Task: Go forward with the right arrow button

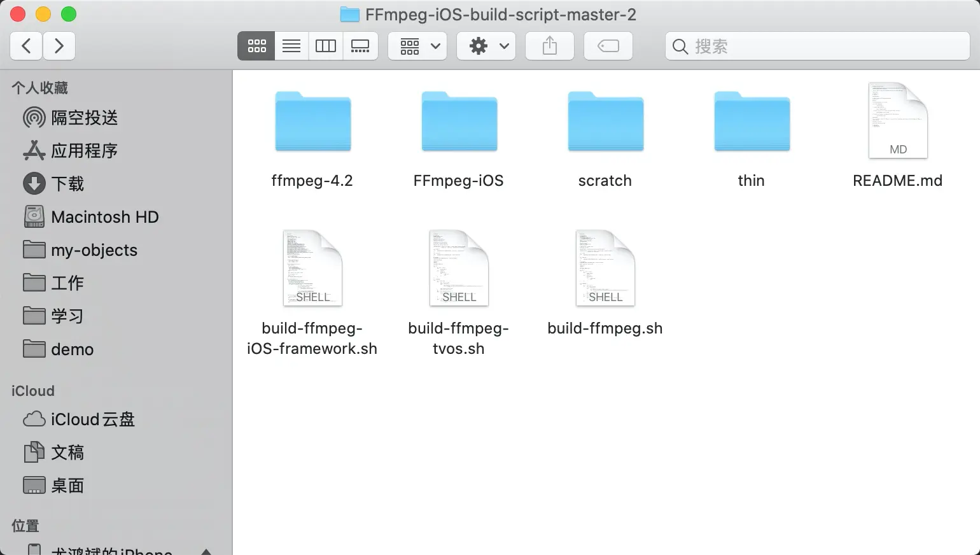Action: 59,46
